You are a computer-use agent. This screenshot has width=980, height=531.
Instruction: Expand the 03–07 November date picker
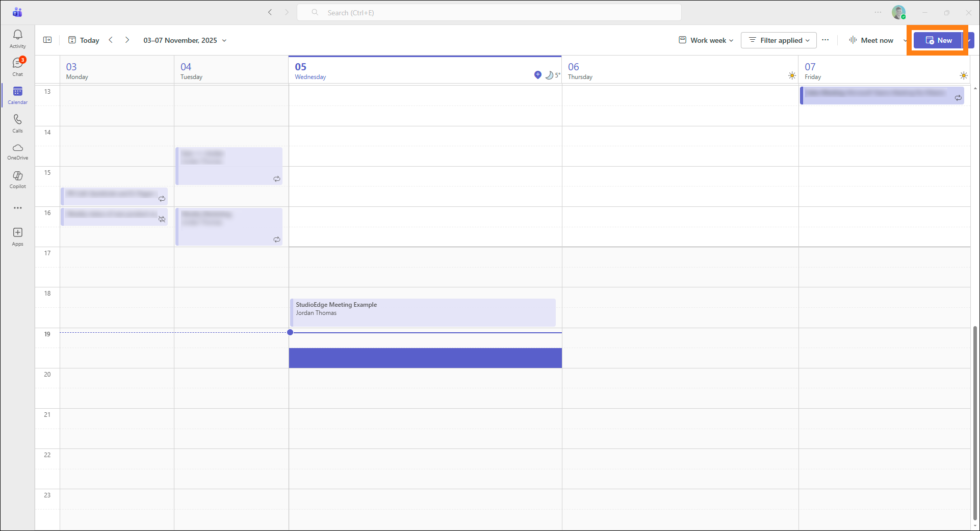pyautogui.click(x=185, y=40)
